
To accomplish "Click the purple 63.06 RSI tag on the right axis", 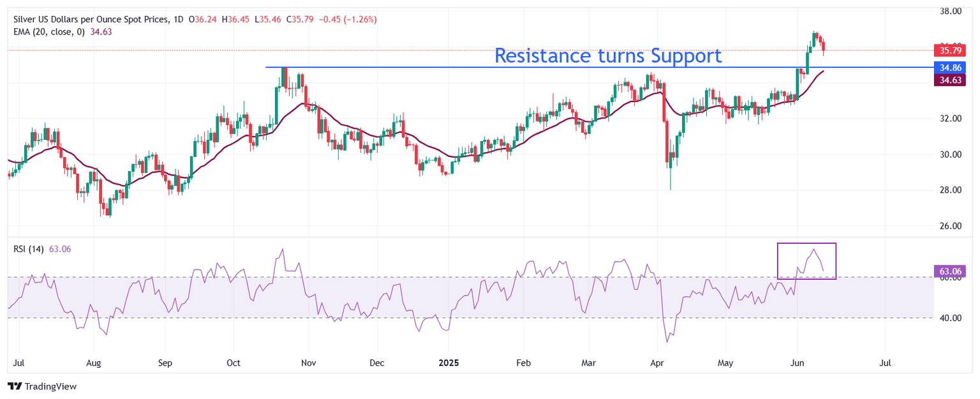I will (x=949, y=271).
